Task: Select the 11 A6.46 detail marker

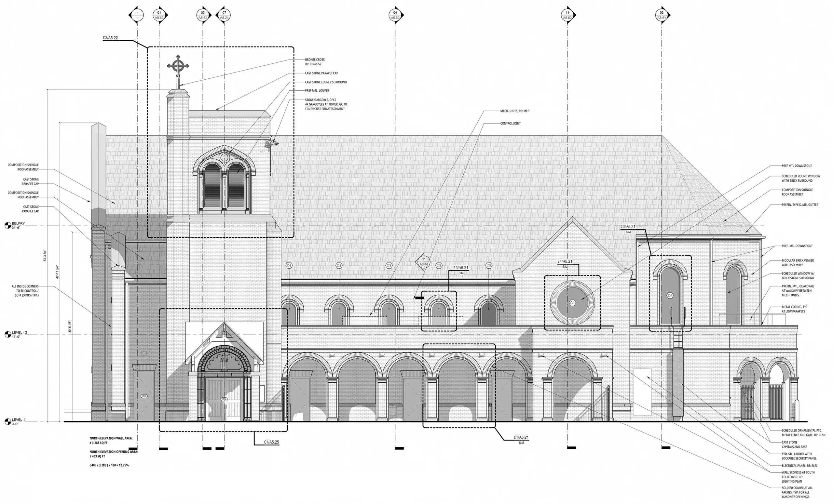Action: click(424, 261)
